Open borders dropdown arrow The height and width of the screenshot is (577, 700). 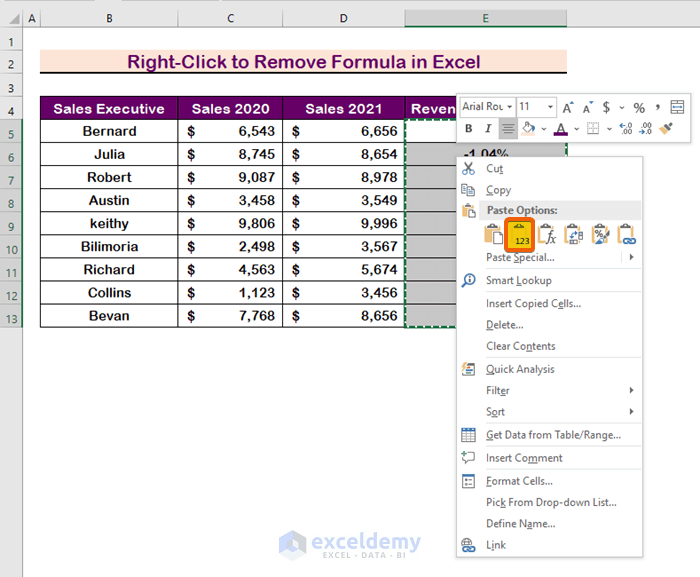609,129
